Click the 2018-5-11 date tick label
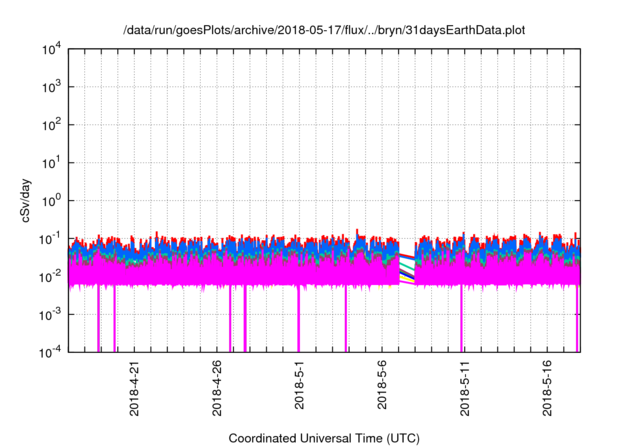This screenshot has width=640, height=448. [x=464, y=388]
